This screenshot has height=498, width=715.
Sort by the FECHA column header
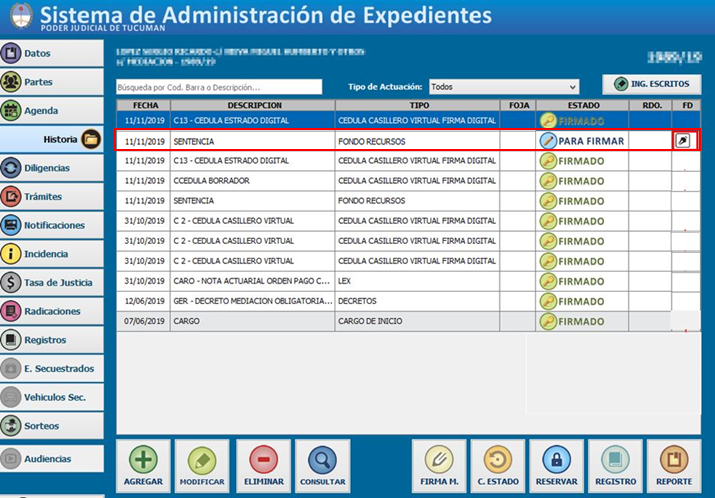(143, 105)
